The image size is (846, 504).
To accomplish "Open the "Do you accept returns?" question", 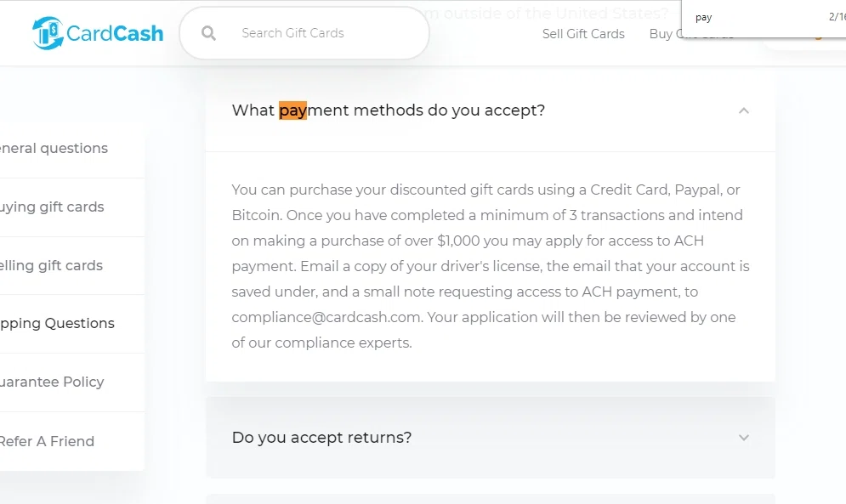I will 321,438.
